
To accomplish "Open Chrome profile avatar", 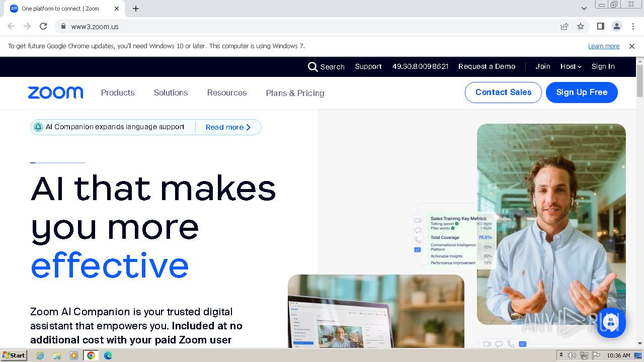I will pyautogui.click(x=616, y=26).
